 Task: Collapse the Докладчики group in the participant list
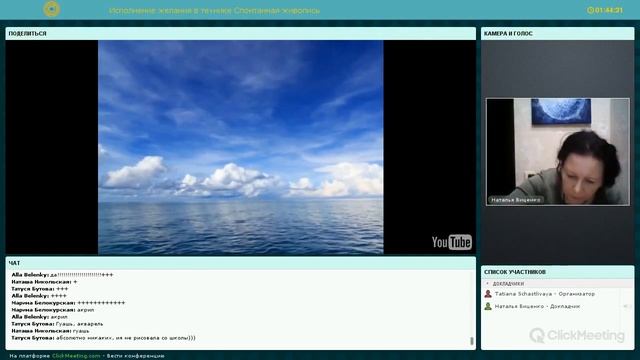click(x=487, y=283)
